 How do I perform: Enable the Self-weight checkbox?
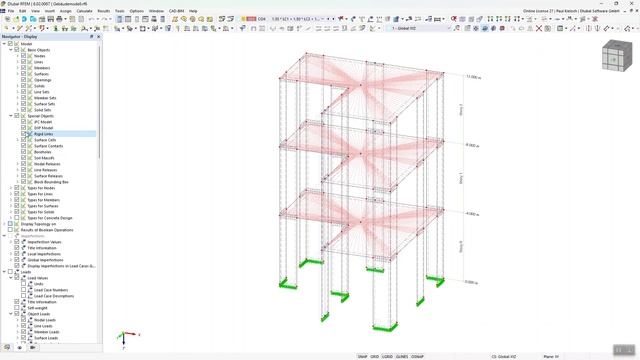pyautogui.click(x=17, y=308)
